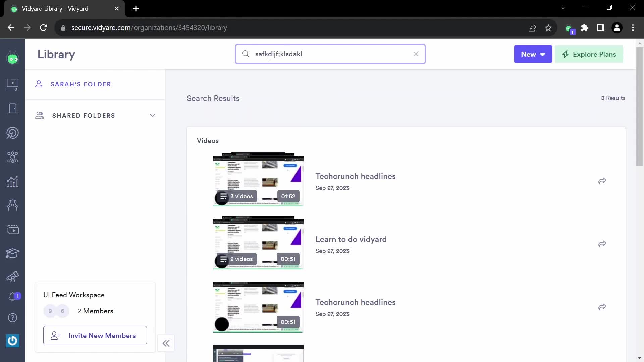The width and height of the screenshot is (644, 362).
Task: Click the share icon on Learn to do vidyard
Action: coord(603,244)
